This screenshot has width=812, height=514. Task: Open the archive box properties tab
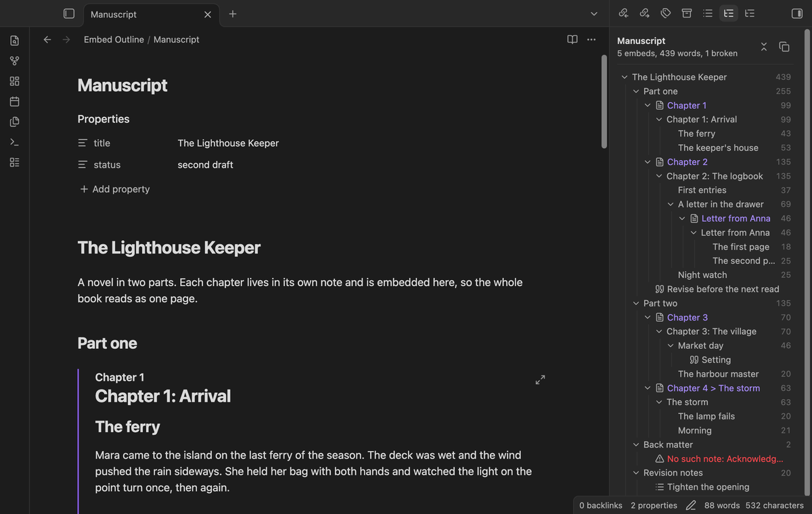click(x=687, y=14)
